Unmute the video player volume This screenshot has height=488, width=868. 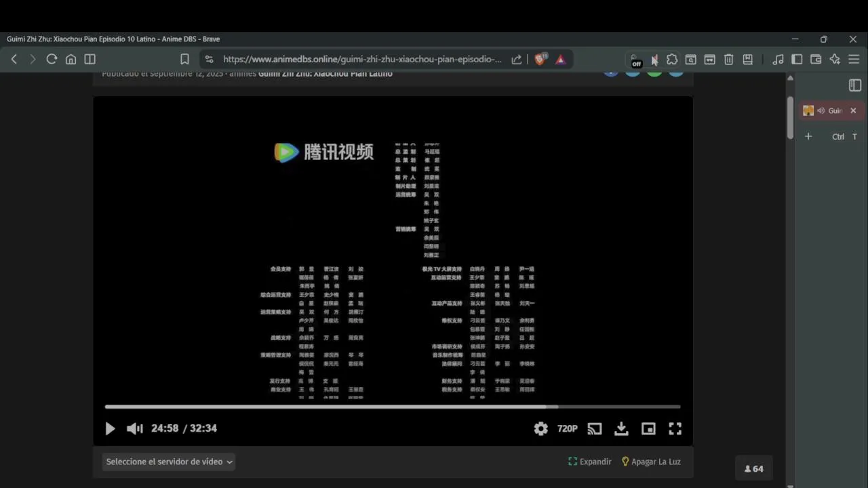(135, 428)
